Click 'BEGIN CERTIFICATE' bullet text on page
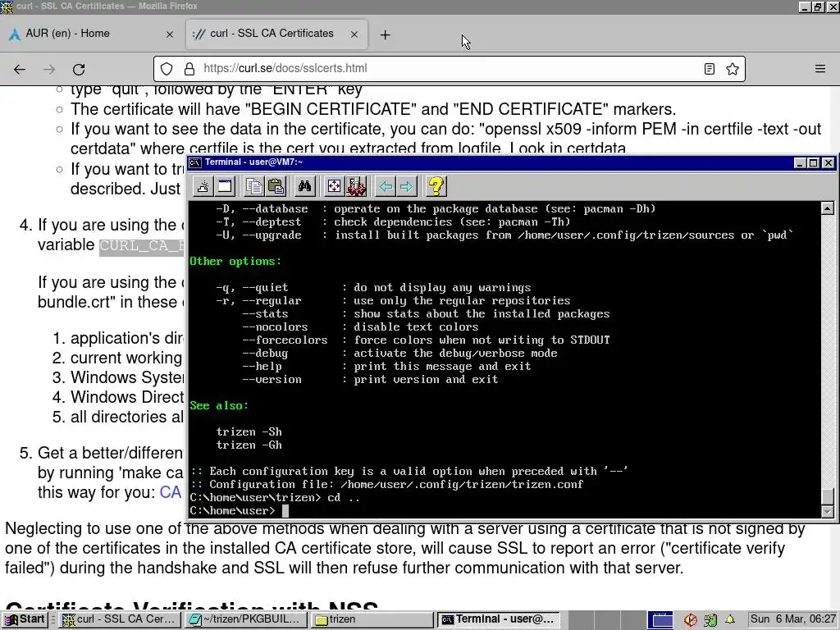The width and height of the screenshot is (840, 630). 373,109
